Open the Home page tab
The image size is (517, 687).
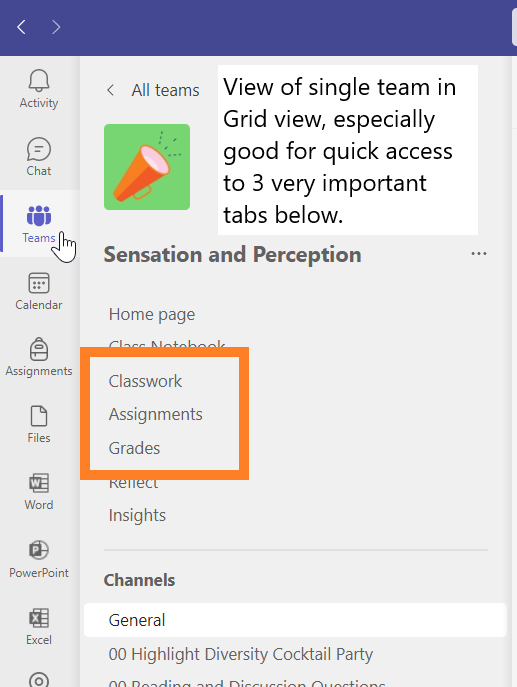click(x=152, y=314)
